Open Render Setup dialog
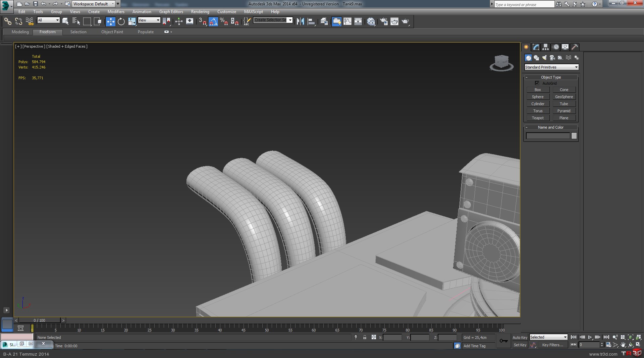 point(384,21)
